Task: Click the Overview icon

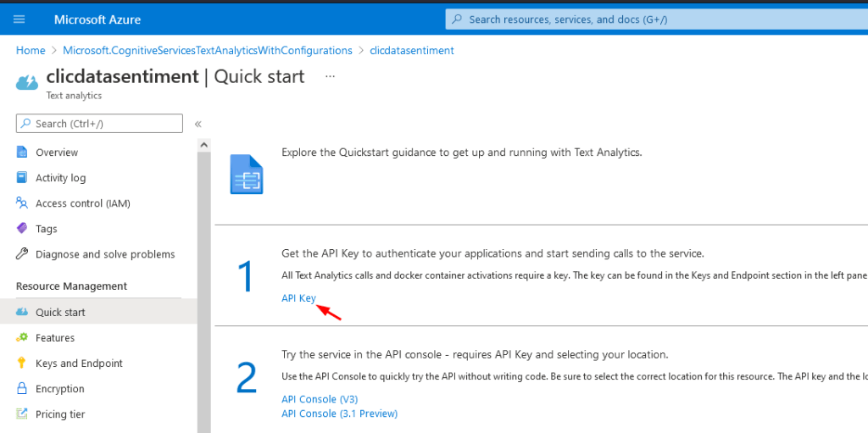Action: [x=21, y=153]
